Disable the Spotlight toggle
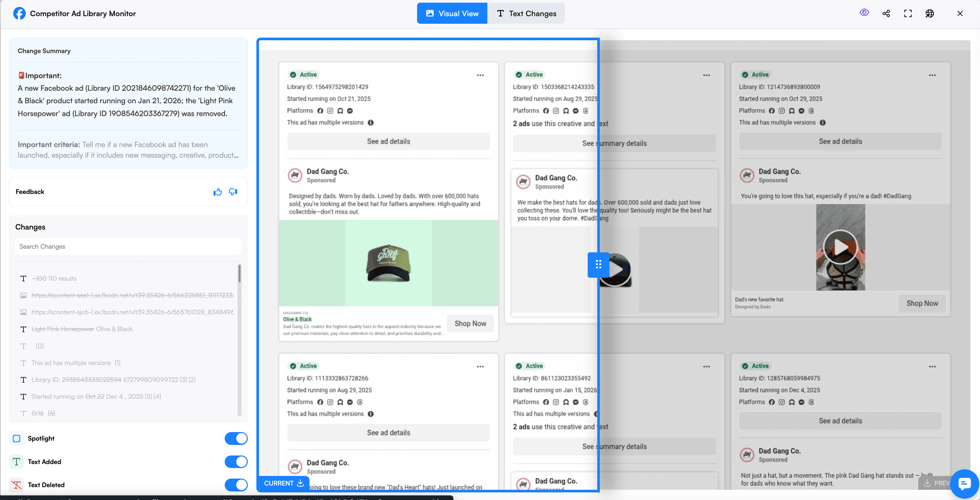 [x=236, y=438]
